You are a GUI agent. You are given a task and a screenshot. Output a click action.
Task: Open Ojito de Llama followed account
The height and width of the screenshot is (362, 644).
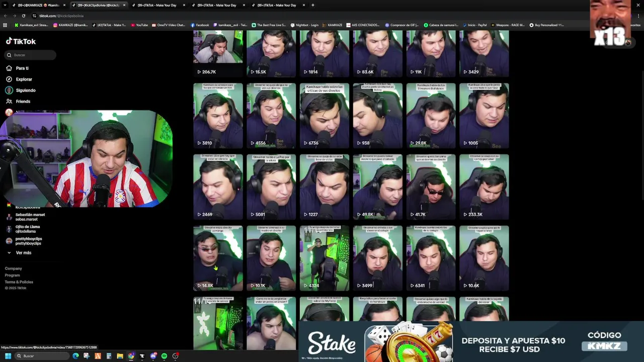coord(23,229)
